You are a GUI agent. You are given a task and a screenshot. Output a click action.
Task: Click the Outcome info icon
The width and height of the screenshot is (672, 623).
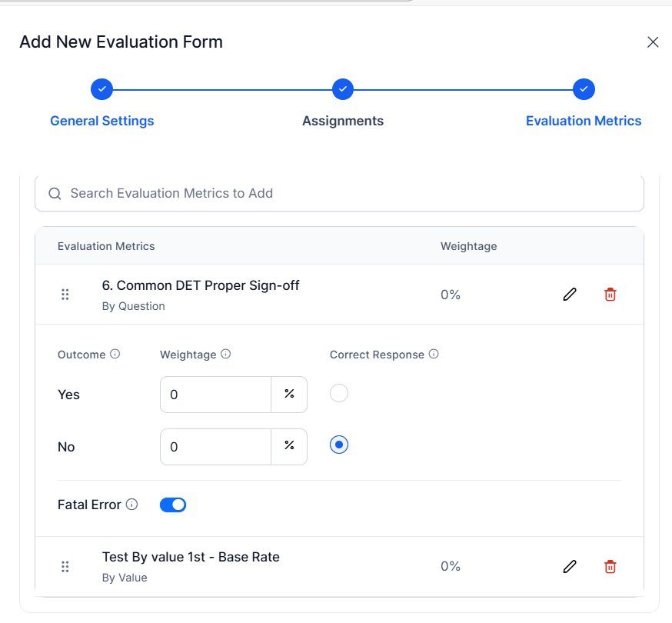coord(115,355)
